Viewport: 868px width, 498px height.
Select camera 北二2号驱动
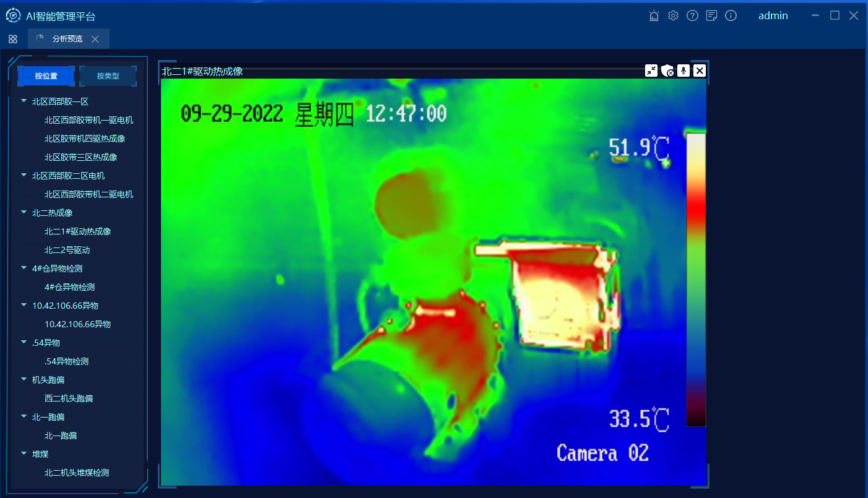coord(67,250)
